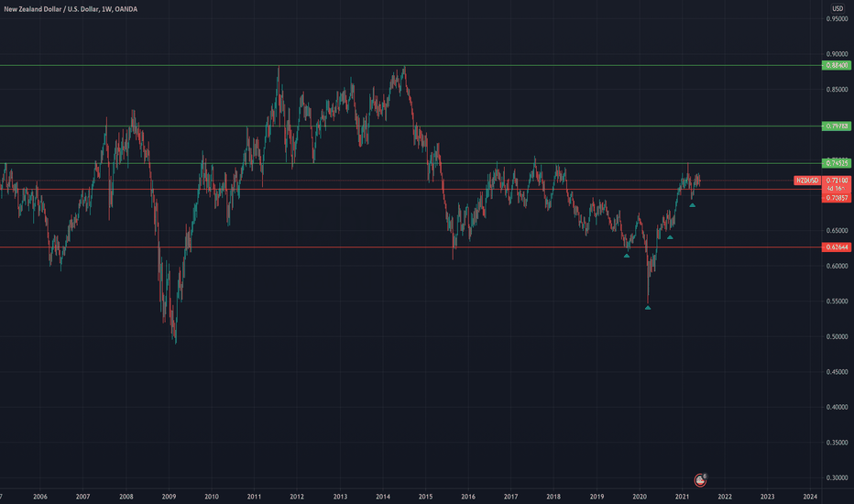Click the 2006 label on the time axis

(x=39, y=497)
